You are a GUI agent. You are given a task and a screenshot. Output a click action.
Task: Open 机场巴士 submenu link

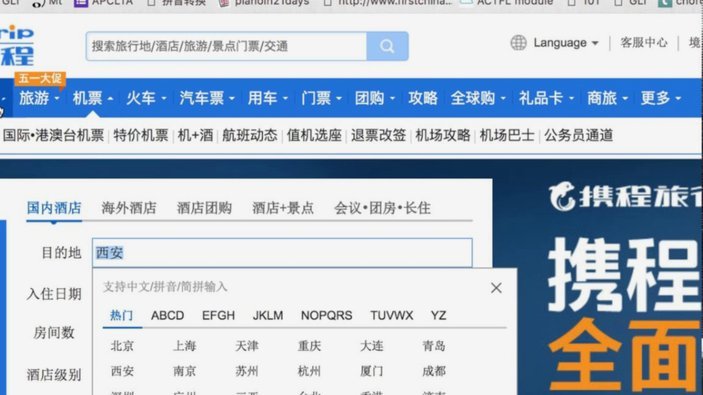(x=507, y=135)
